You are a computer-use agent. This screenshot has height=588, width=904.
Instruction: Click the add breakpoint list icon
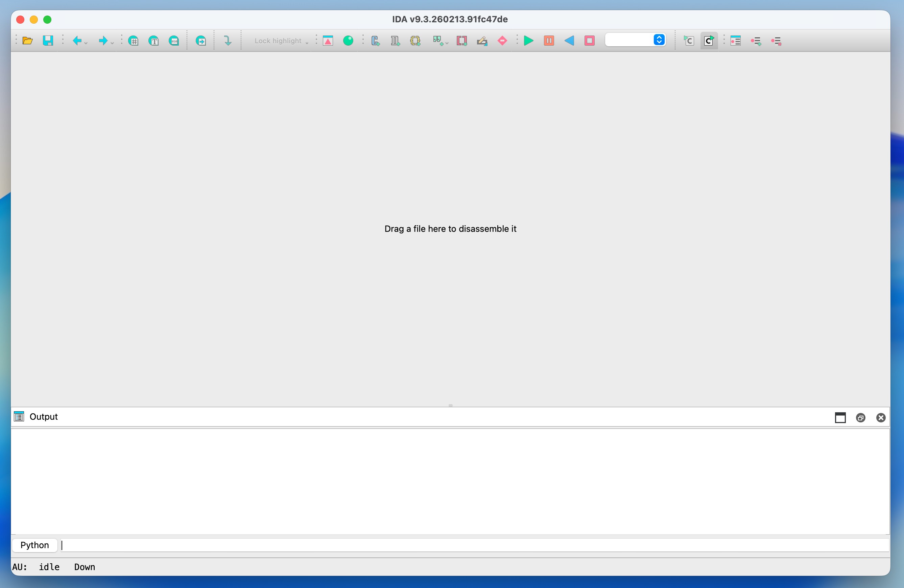click(756, 41)
